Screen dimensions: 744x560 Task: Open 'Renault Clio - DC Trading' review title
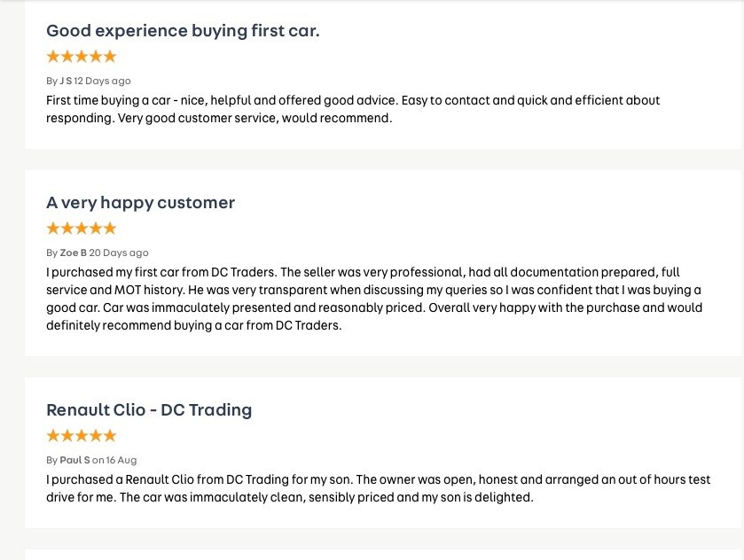coord(149,410)
